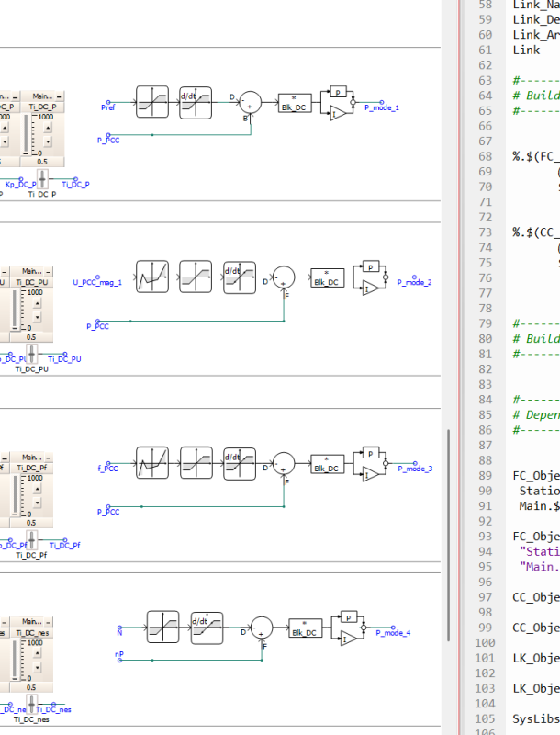Select the I integrator block before P_mode_3
Viewport: 560px width, 735px height.
pos(371,474)
